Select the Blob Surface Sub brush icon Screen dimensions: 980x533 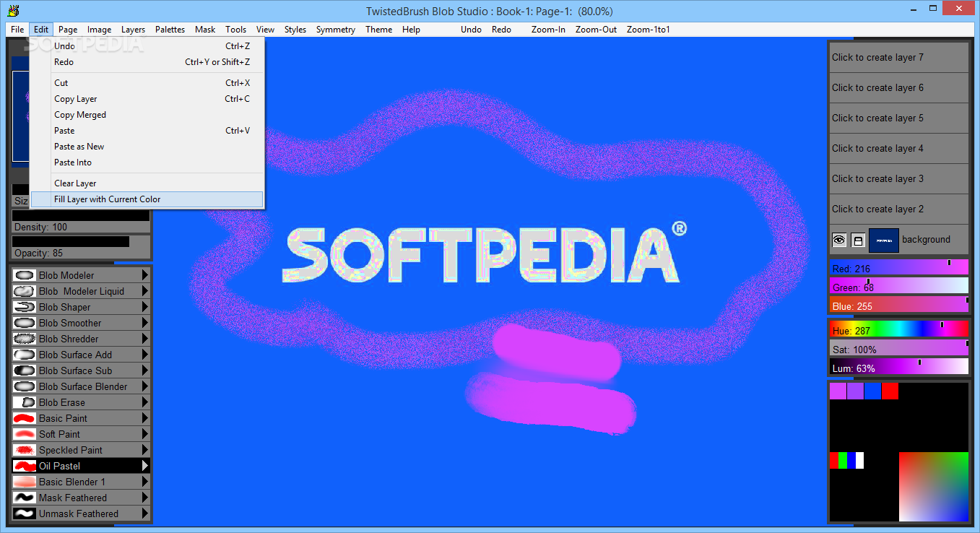(25, 370)
